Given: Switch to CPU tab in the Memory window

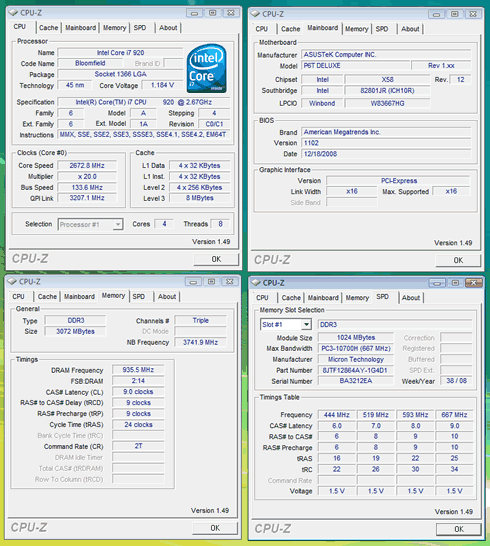Looking at the screenshot, I should point(18,296).
